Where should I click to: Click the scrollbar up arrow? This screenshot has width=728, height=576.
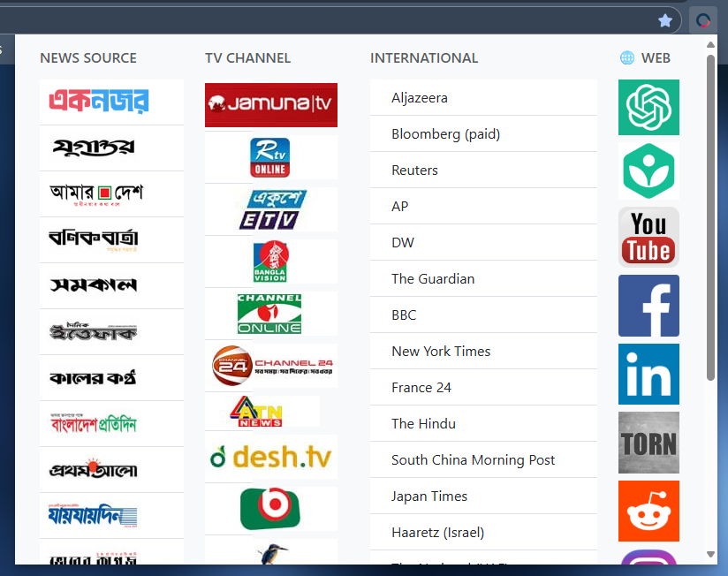[x=710, y=45]
